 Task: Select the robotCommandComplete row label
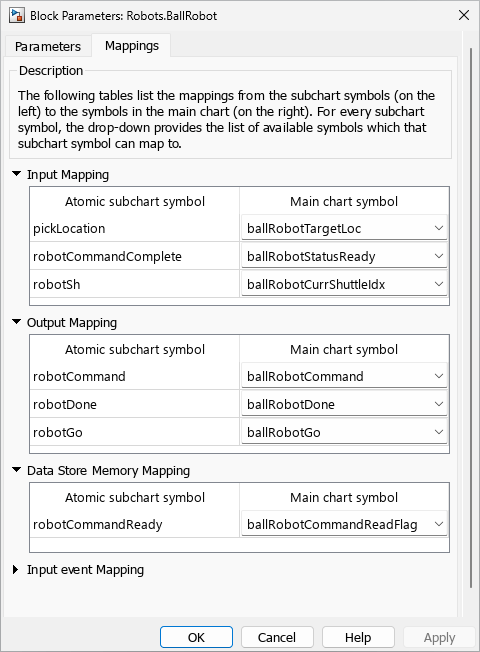click(x=107, y=256)
